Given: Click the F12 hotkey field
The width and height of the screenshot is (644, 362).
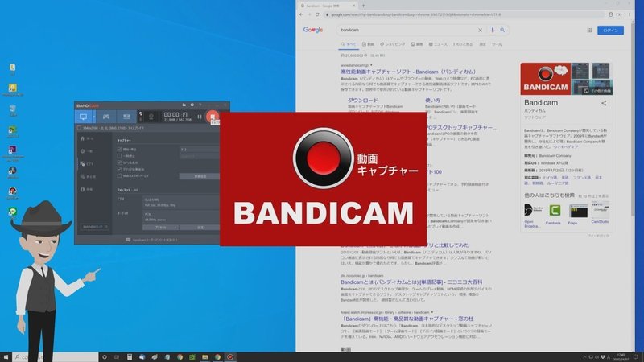Looking at the screenshot, I should (200, 150).
